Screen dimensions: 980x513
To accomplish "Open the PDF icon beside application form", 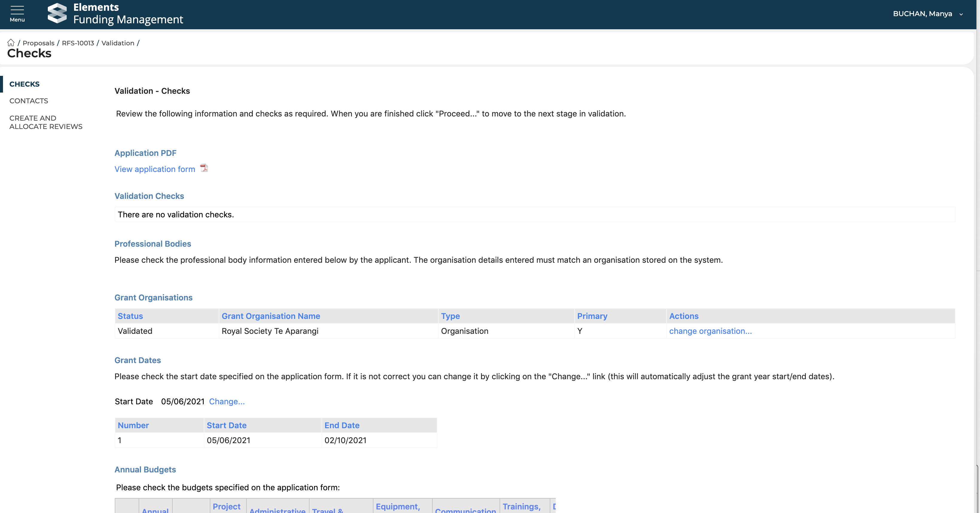I will coord(204,168).
